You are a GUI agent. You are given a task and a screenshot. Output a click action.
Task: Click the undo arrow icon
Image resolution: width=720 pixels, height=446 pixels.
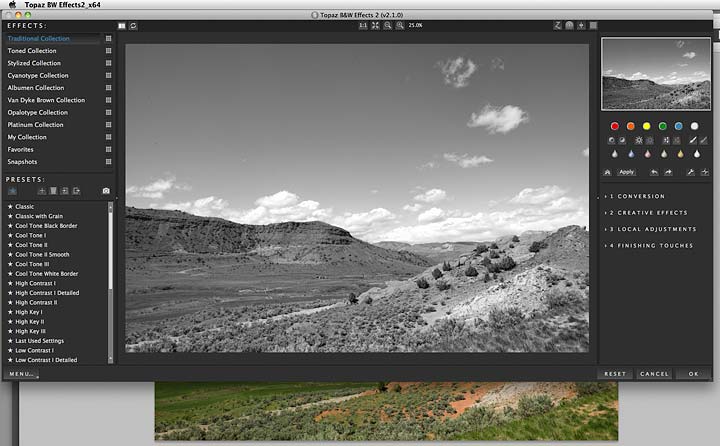pos(654,172)
